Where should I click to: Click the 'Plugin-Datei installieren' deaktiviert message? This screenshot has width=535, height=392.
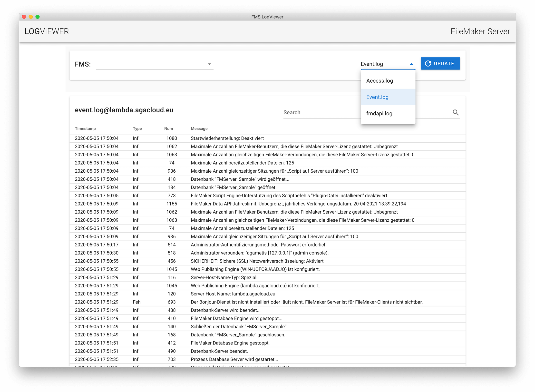tap(289, 196)
